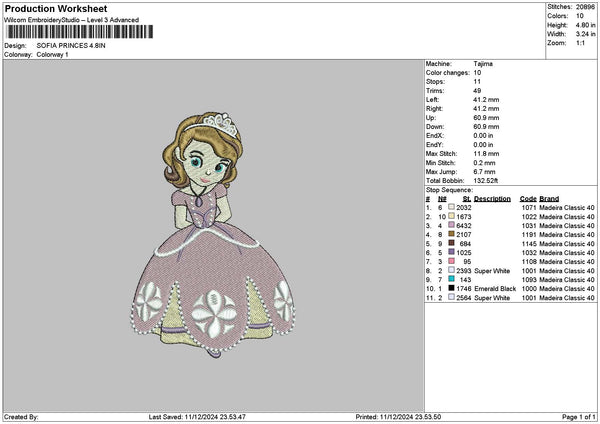Click the brown swatch in stop 4
The image size is (600, 424).
tap(452, 234)
